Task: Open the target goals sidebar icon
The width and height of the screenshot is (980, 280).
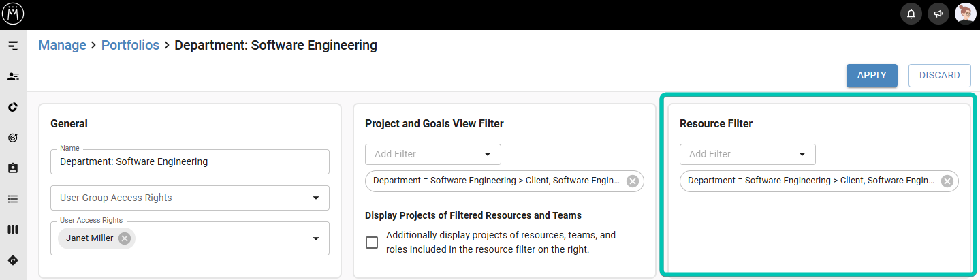Action: [x=13, y=138]
